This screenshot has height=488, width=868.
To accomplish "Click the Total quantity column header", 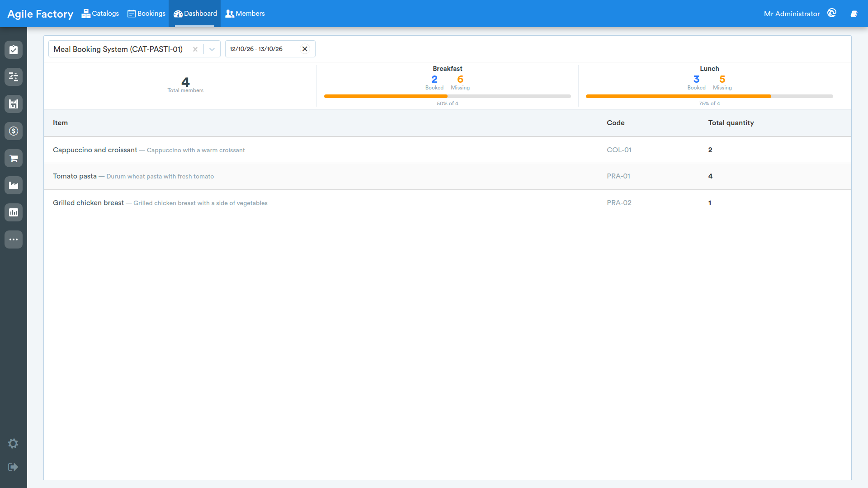I will point(731,123).
